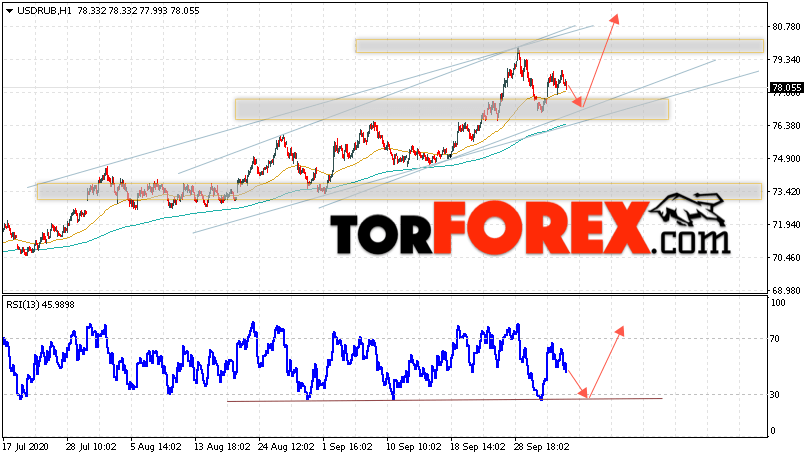Screen dimensions: 808x458
Task: Select the USDRUB,H1 symbol title
Action: click(x=44, y=11)
